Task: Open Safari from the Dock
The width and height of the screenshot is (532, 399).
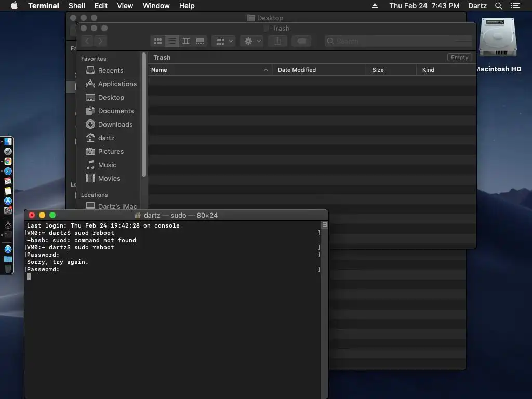Action: click(8, 171)
